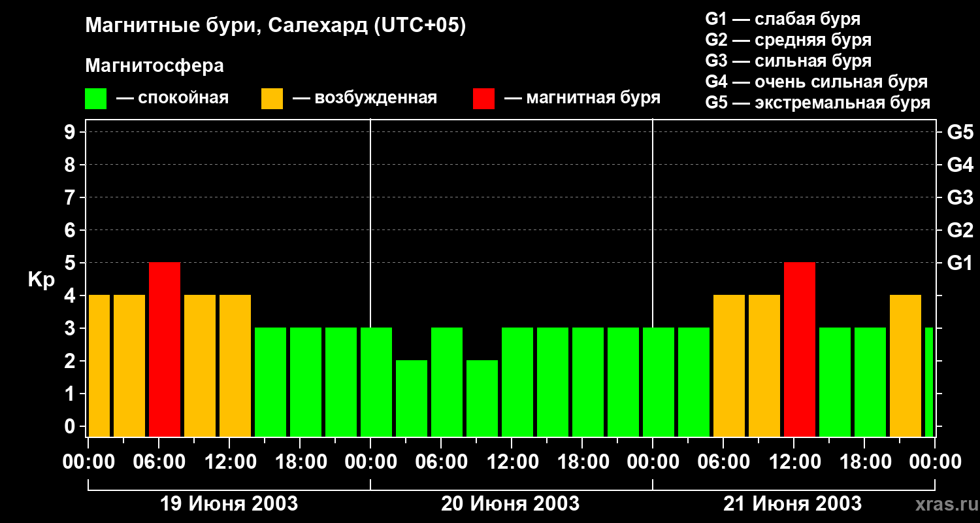Click the orange 'возбужденная' legend swatch
This screenshot has height=523, width=980.
[272, 99]
